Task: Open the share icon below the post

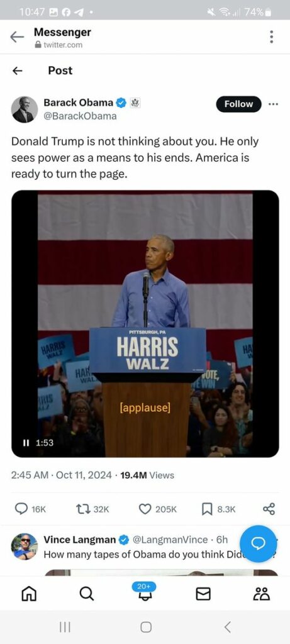Action: [x=269, y=509]
